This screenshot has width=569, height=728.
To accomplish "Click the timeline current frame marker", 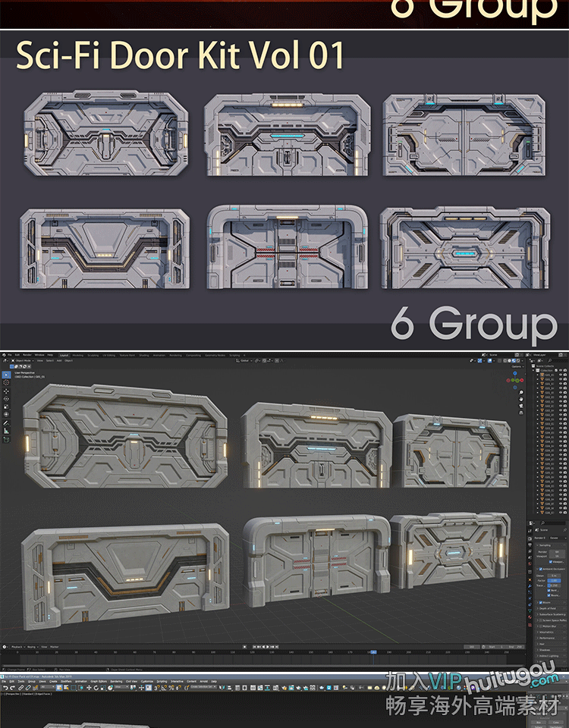I will (x=373, y=652).
